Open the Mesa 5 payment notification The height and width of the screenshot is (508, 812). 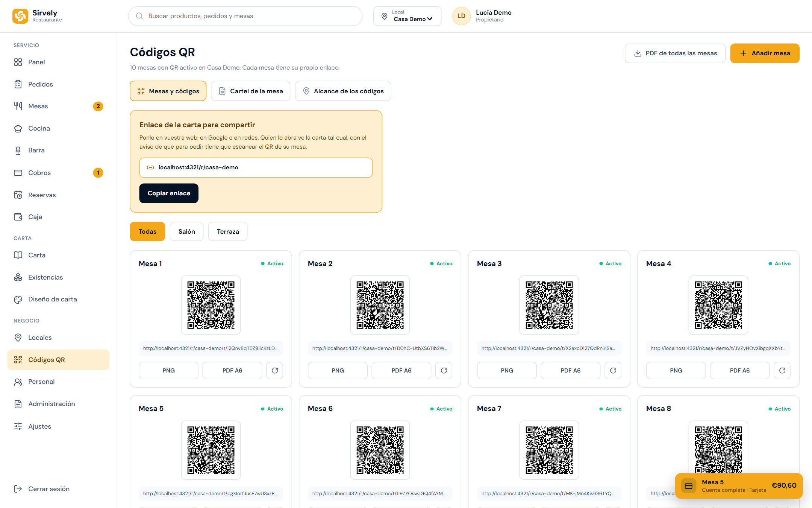(x=739, y=486)
